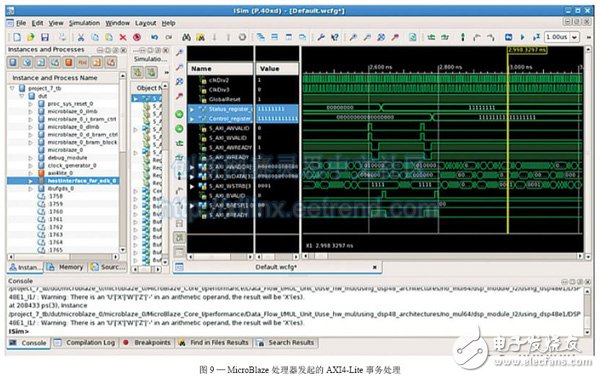Open the Find in Files Results tab
Image resolution: width=600 pixels, height=378 pixels.
click(x=214, y=343)
